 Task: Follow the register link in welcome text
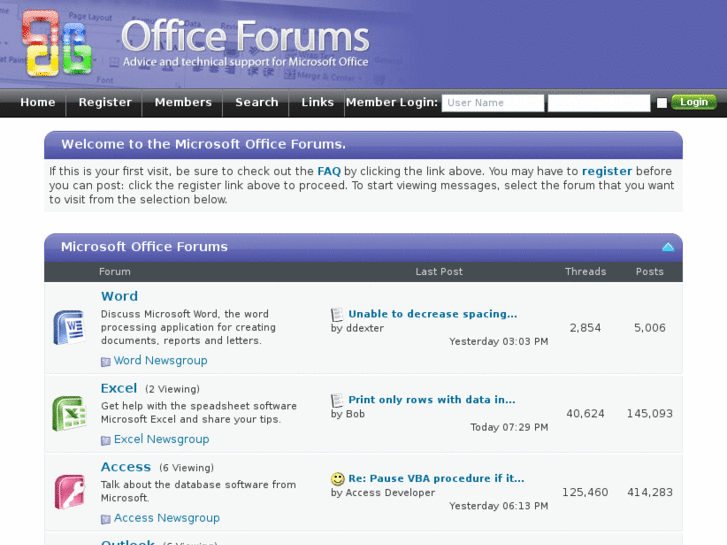pos(606,172)
